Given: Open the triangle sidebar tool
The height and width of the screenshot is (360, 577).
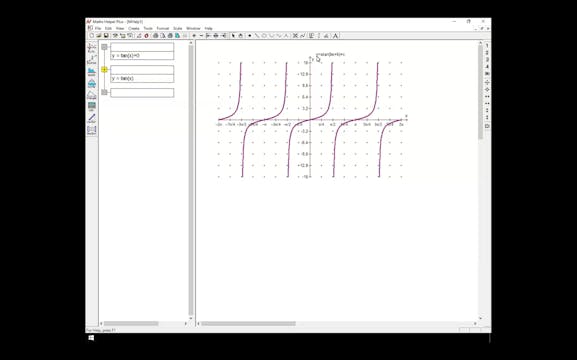Looking at the screenshot, I should click(92, 95).
